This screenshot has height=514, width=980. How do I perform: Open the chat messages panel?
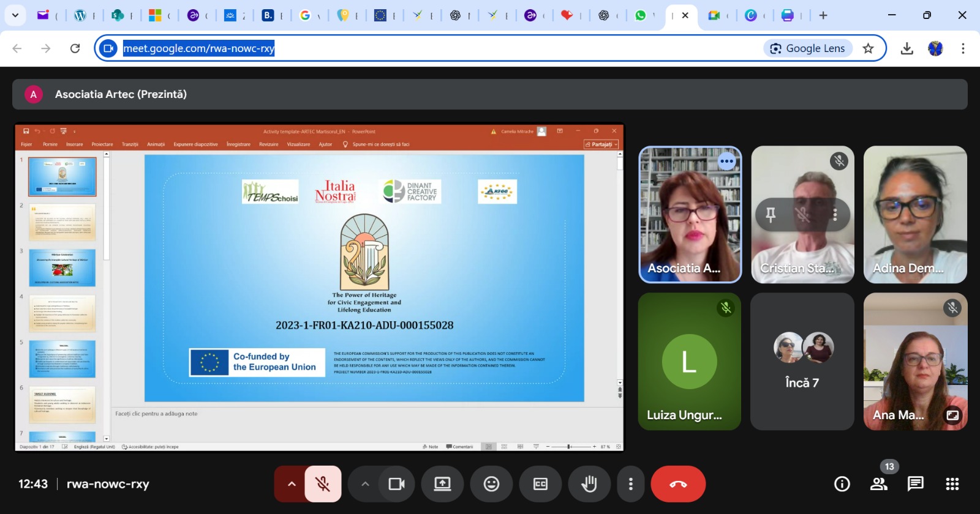[915, 484]
